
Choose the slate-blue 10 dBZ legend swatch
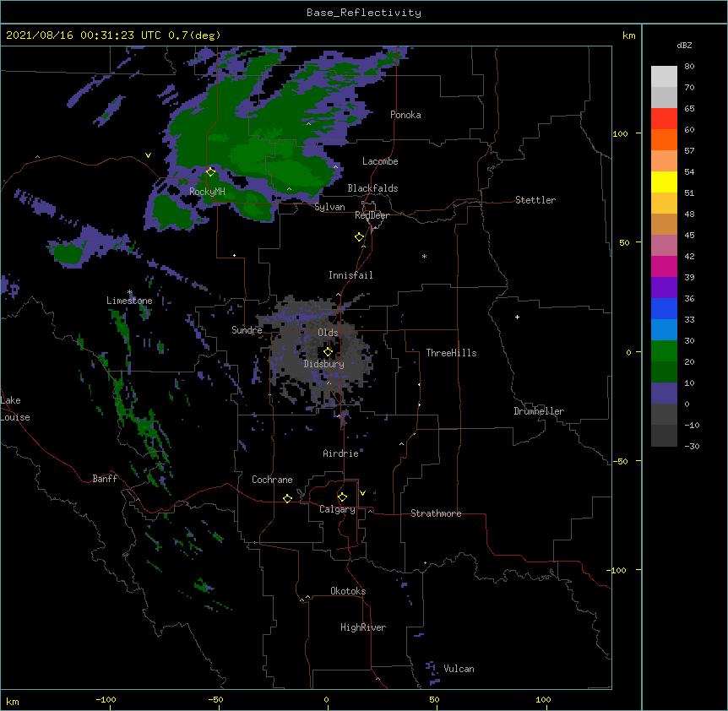click(664, 393)
